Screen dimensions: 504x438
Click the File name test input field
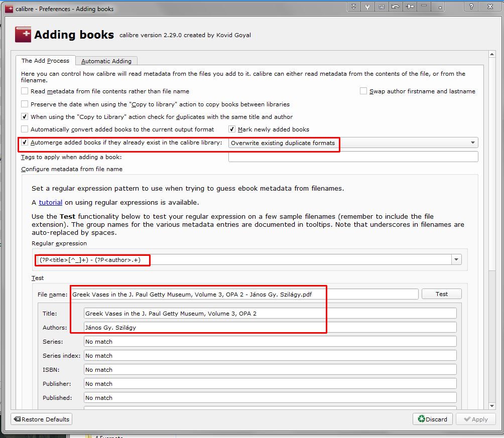pos(244,294)
